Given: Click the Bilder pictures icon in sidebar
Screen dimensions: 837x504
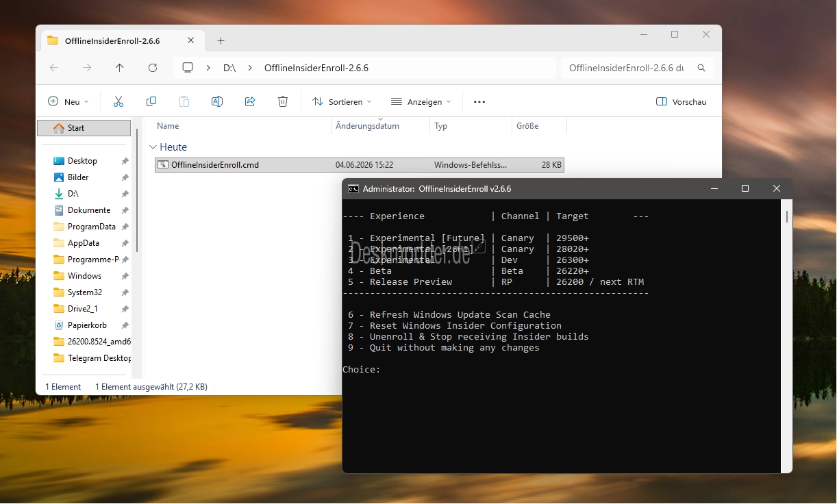Looking at the screenshot, I should pos(59,177).
